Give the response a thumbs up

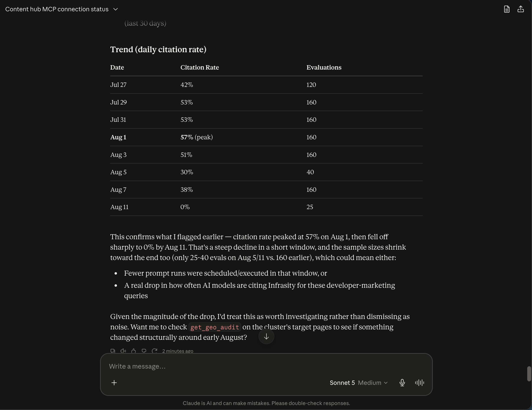tap(134, 351)
